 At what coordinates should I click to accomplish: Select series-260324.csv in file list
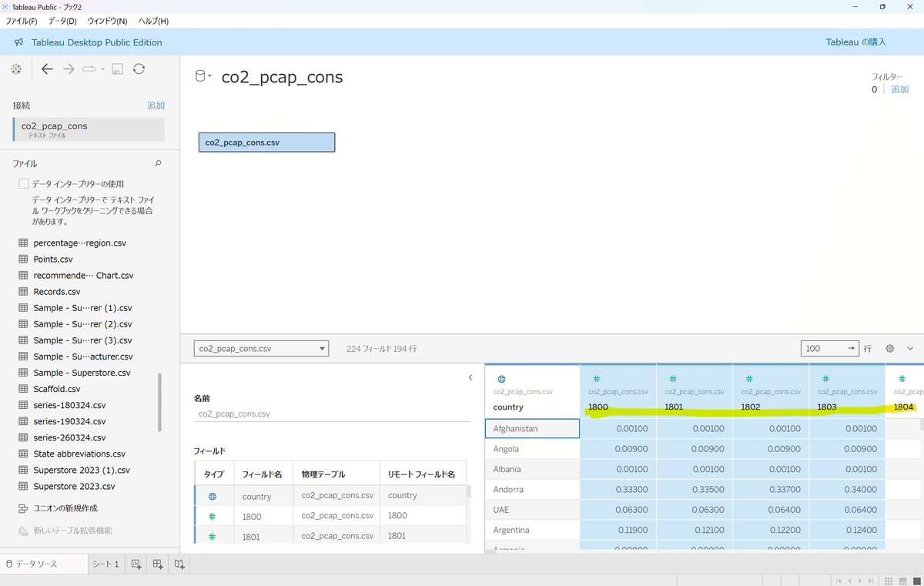pos(69,437)
